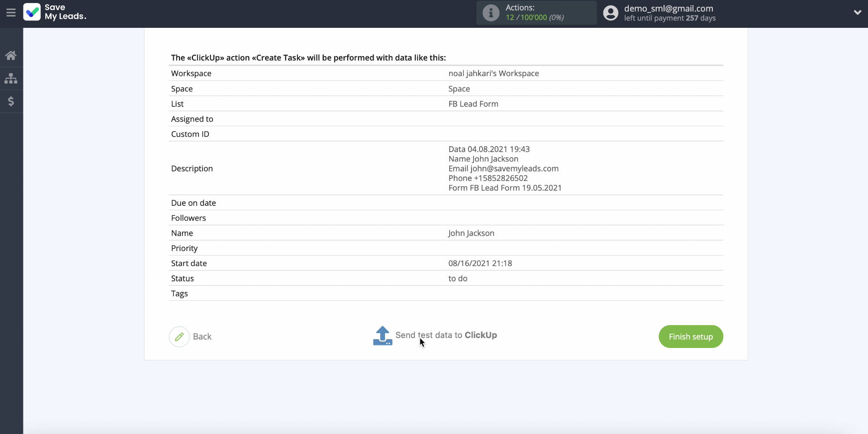Viewport: 868px width, 434px height.
Task: Open the hamburger menu
Action: (x=11, y=13)
